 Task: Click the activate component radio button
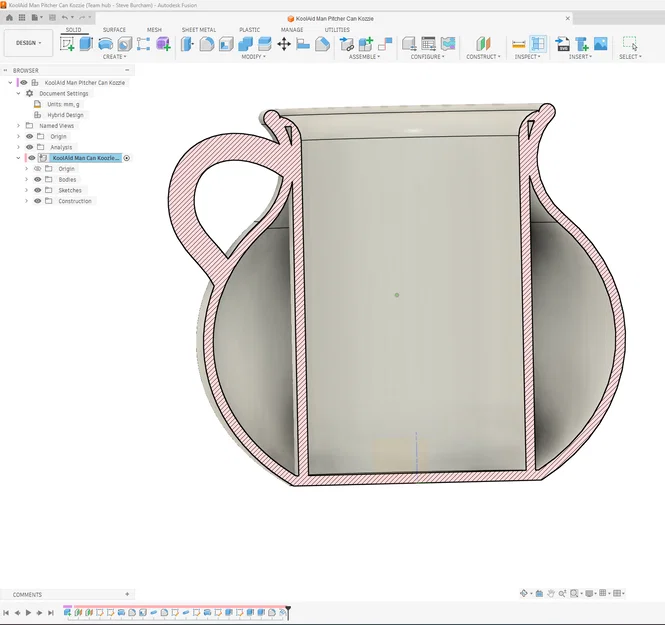pos(126,158)
